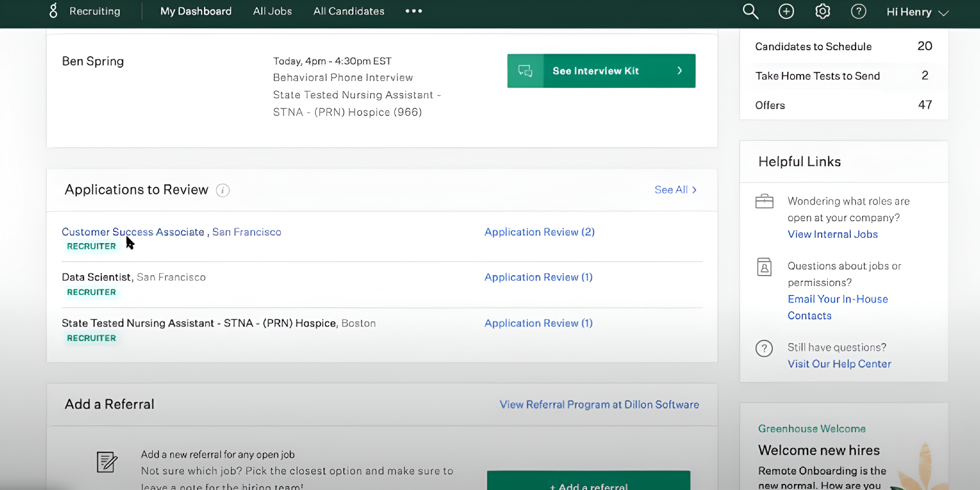This screenshot has height=490, width=980.
Task: Expand See All in Applications to Review
Action: coord(675,189)
